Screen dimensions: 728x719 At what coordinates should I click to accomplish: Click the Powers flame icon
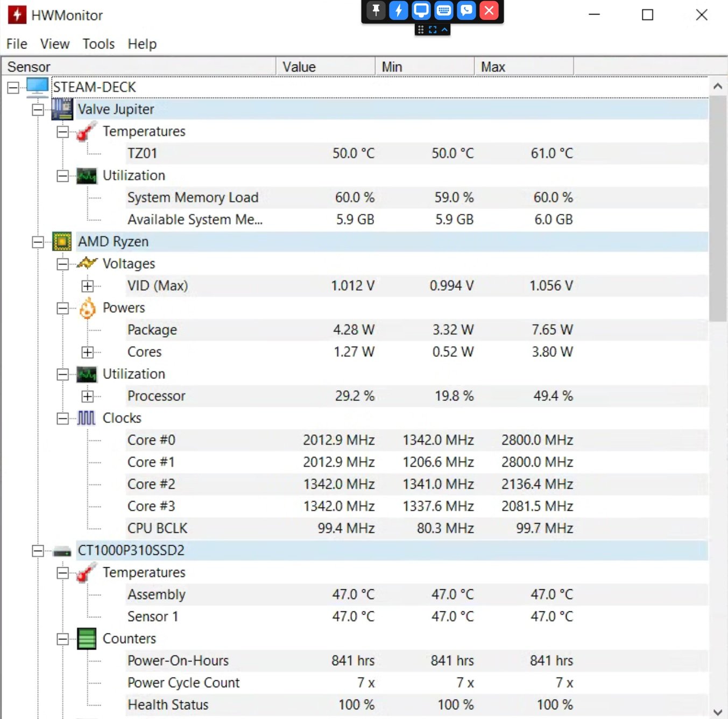coord(87,308)
